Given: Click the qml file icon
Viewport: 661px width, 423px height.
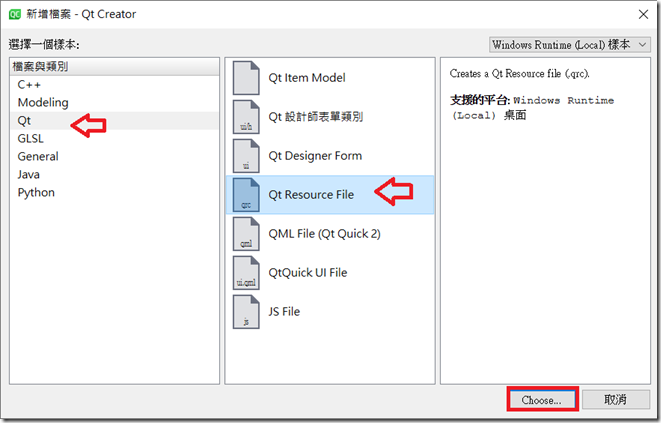Looking at the screenshot, I should (246, 234).
